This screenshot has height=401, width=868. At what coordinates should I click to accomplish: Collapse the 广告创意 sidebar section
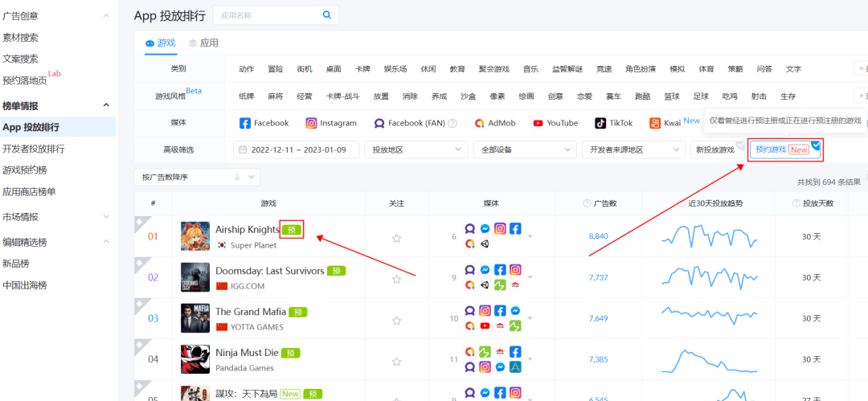pyautogui.click(x=106, y=16)
